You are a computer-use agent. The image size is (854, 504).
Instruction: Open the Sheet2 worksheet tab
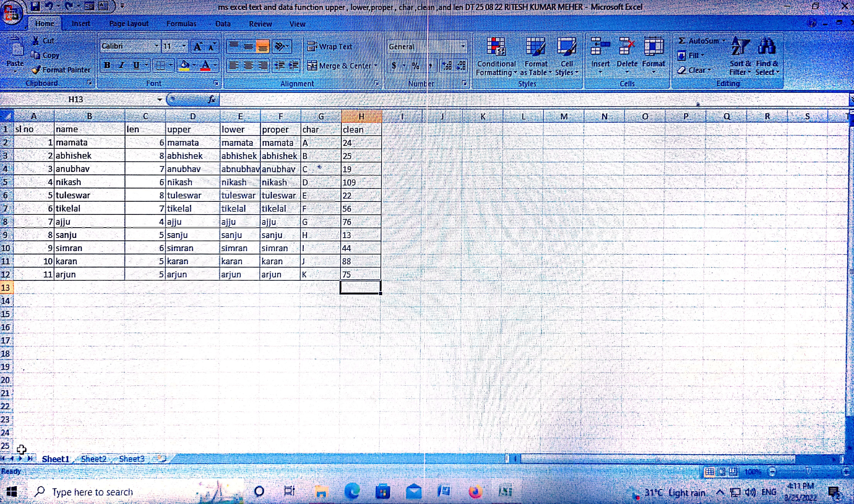(93, 459)
